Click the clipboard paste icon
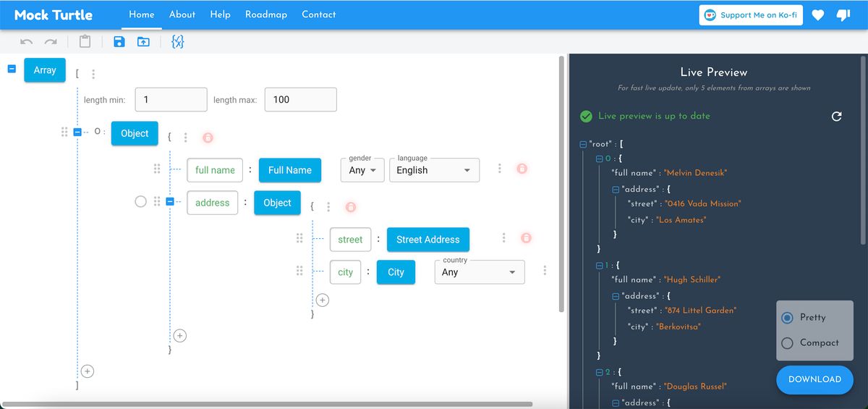This screenshot has height=409, width=868. (85, 42)
